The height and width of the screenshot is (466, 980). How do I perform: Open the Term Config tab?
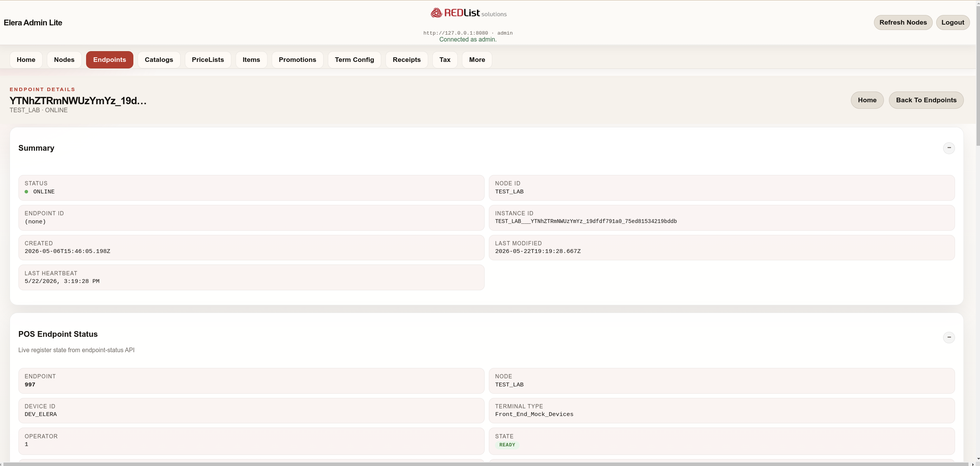pyautogui.click(x=354, y=60)
